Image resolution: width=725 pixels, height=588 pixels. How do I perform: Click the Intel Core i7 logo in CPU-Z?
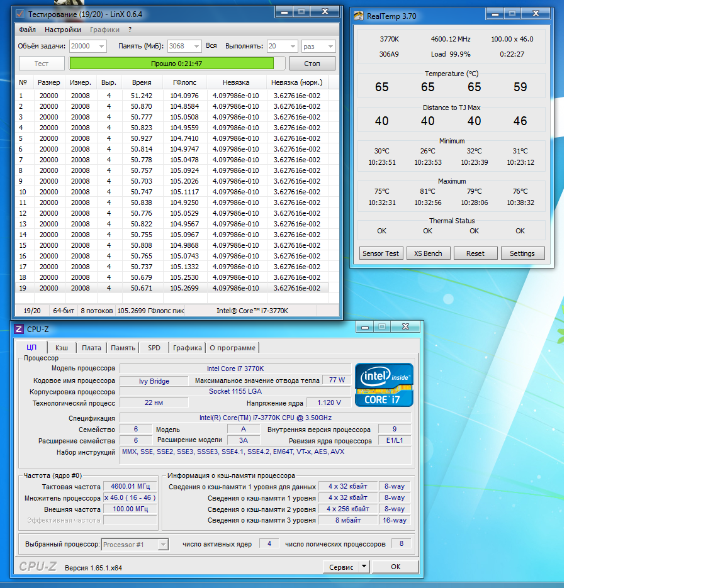[384, 385]
